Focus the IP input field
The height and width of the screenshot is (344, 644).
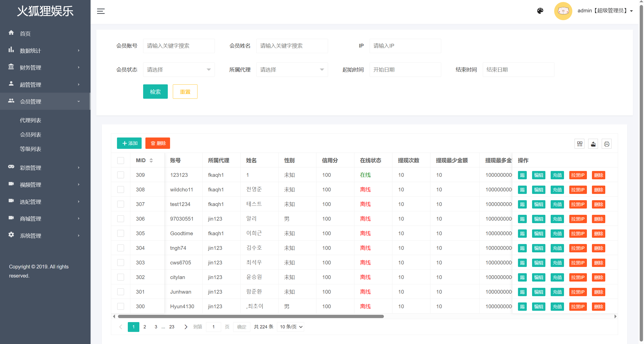[x=405, y=46]
